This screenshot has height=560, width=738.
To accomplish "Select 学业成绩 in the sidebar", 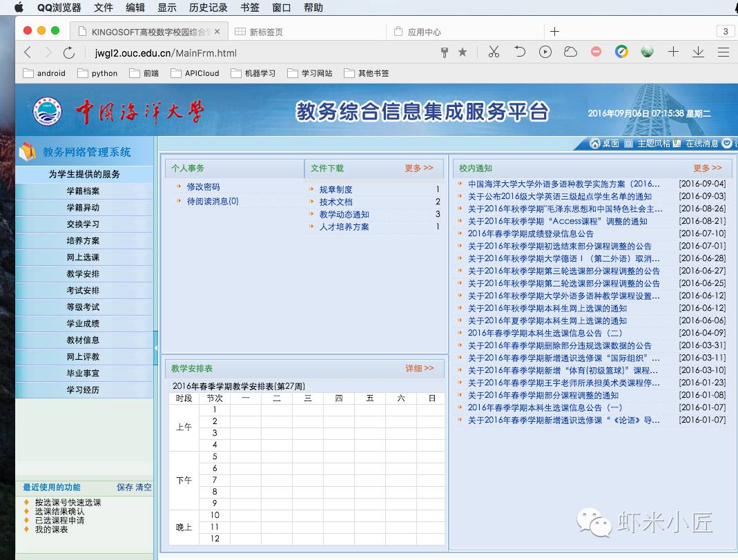I will click(x=83, y=324).
